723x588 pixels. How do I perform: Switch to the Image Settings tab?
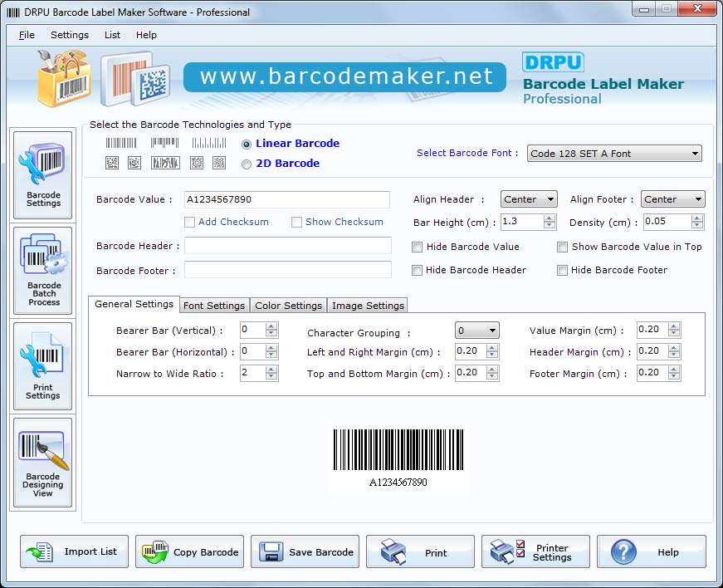click(368, 306)
